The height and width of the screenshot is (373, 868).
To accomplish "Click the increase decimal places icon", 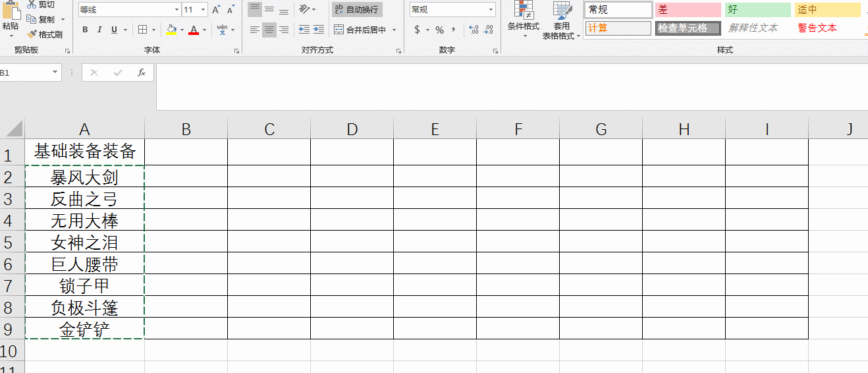I will click(x=474, y=30).
